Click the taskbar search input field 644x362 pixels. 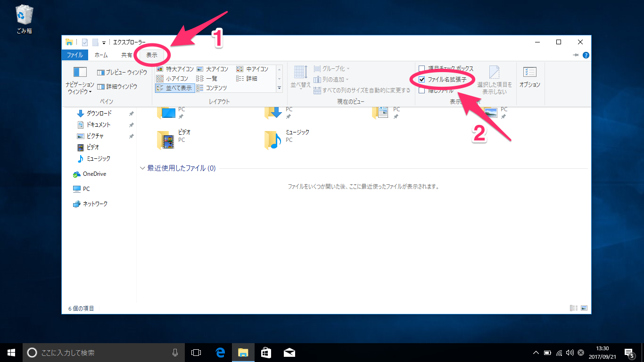pyautogui.click(x=94, y=352)
